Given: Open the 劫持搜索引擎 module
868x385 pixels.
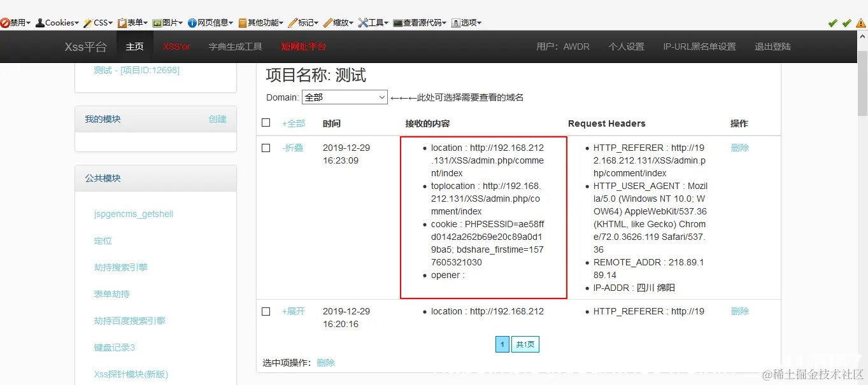Looking at the screenshot, I should point(120,267).
